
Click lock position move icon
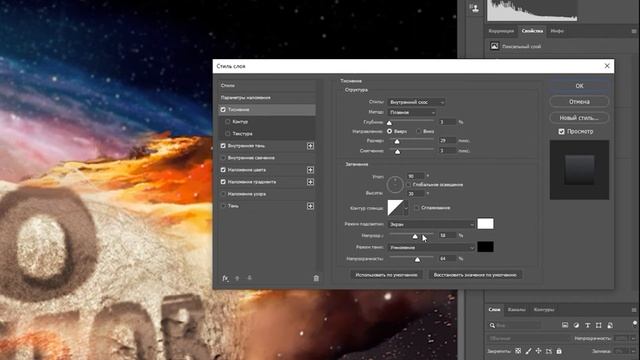538,351
